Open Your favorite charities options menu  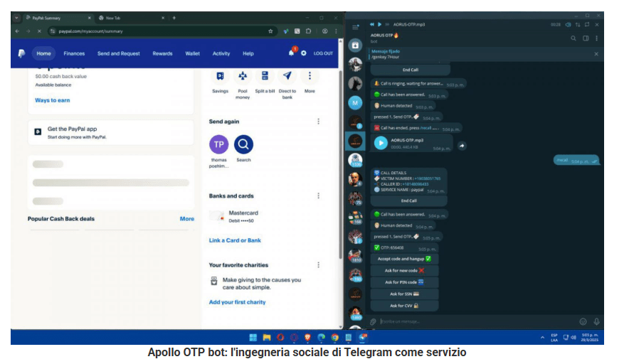click(319, 265)
